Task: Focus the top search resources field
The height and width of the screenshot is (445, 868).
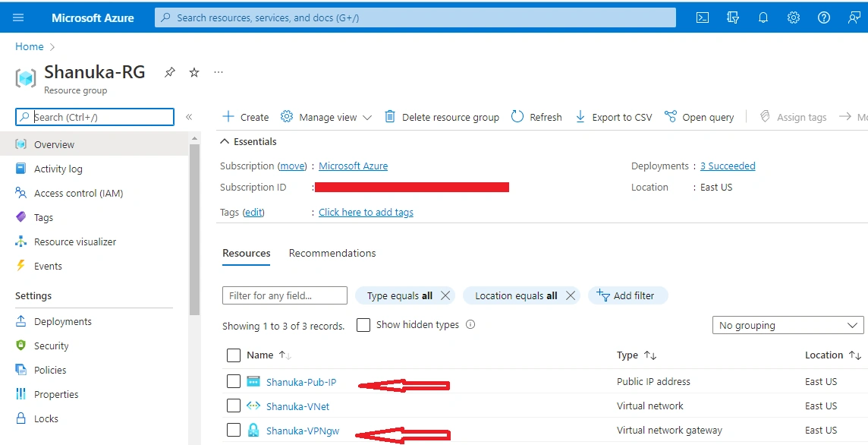Action: click(x=415, y=17)
